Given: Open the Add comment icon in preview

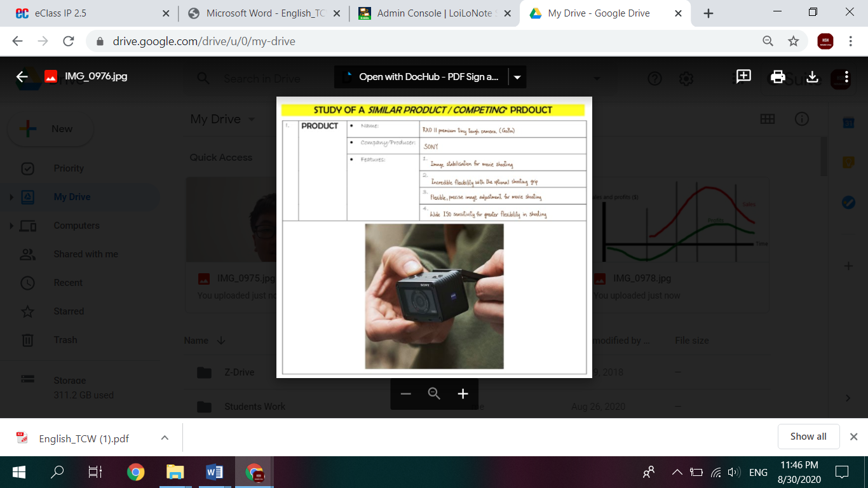Looking at the screenshot, I should pos(743,77).
